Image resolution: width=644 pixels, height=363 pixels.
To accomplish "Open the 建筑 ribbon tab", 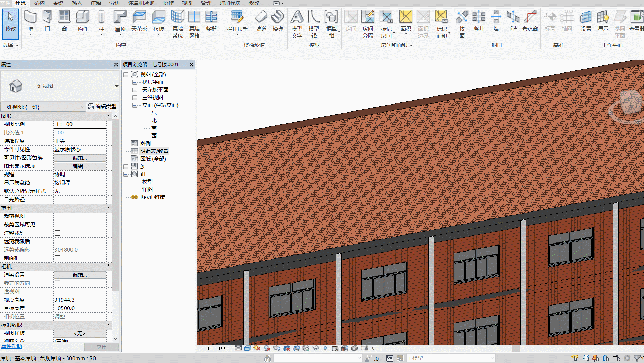I will click(x=21, y=3).
